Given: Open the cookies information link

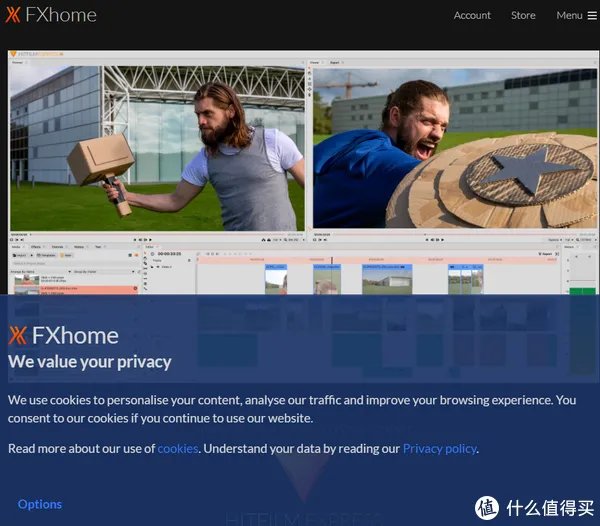Looking at the screenshot, I should [177, 448].
